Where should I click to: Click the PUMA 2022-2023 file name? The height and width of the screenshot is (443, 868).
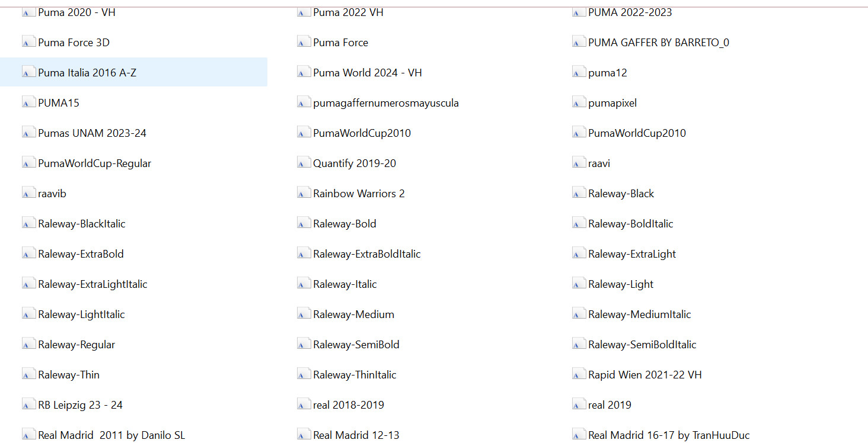tap(630, 12)
